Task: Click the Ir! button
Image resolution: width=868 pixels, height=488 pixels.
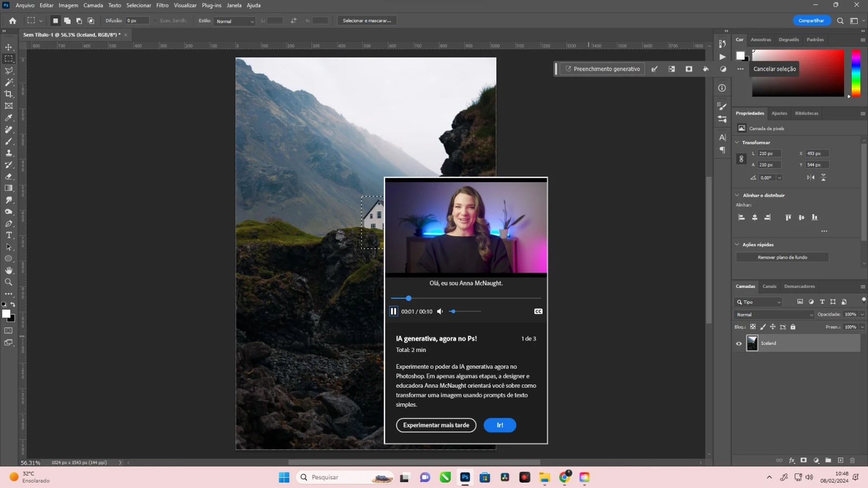Action: (x=500, y=425)
